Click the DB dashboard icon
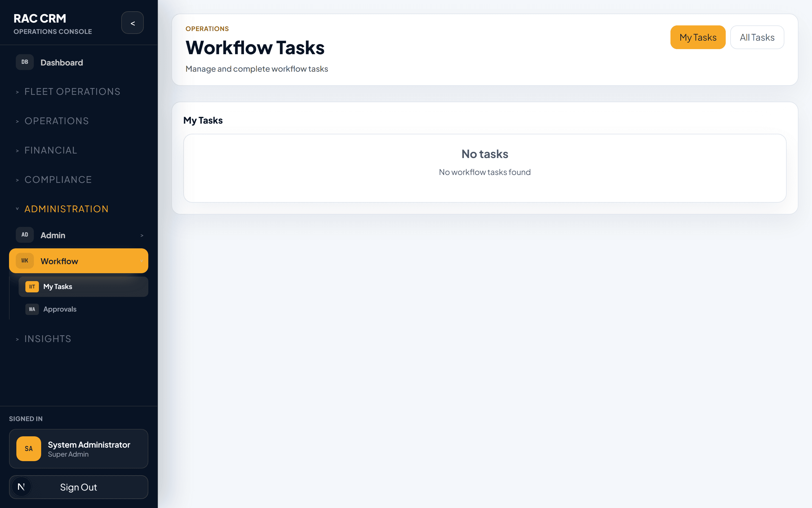This screenshot has width=812, height=508. pos(25,62)
